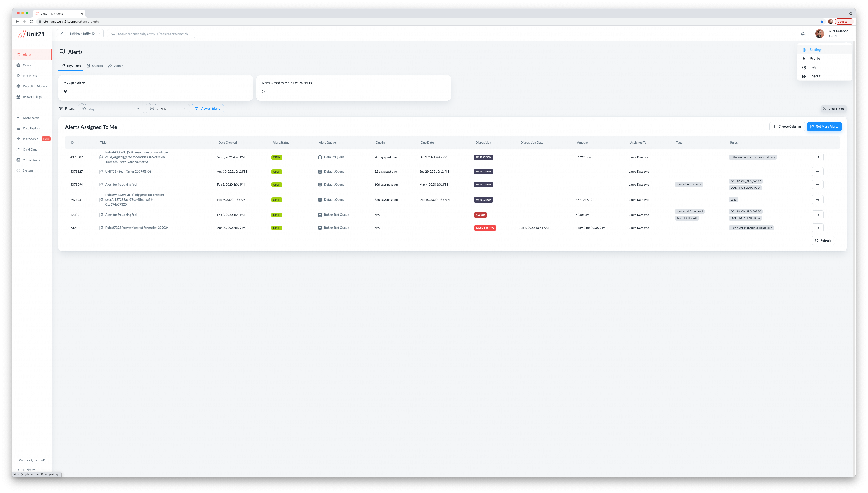
Task: Expand the Tags filter dropdown
Action: [x=111, y=109]
